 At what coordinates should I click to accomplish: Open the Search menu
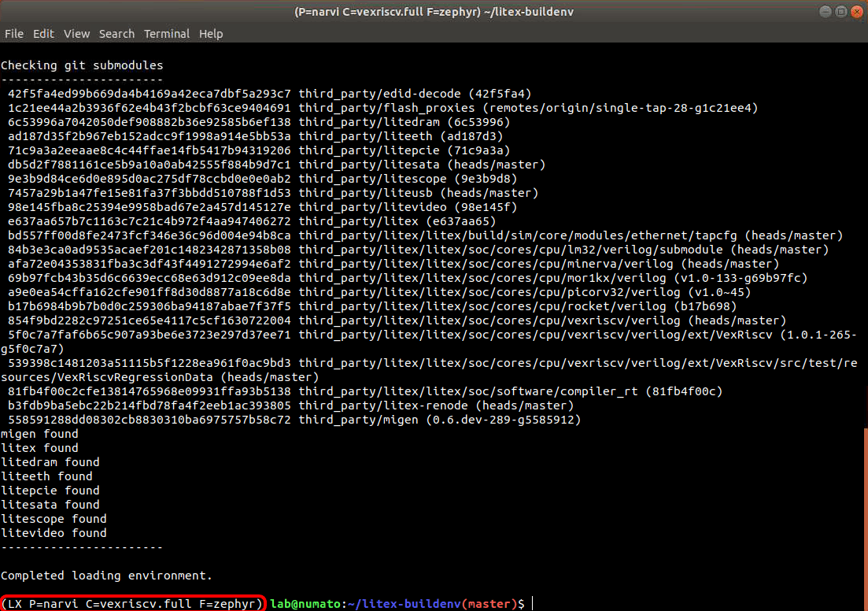click(x=116, y=34)
